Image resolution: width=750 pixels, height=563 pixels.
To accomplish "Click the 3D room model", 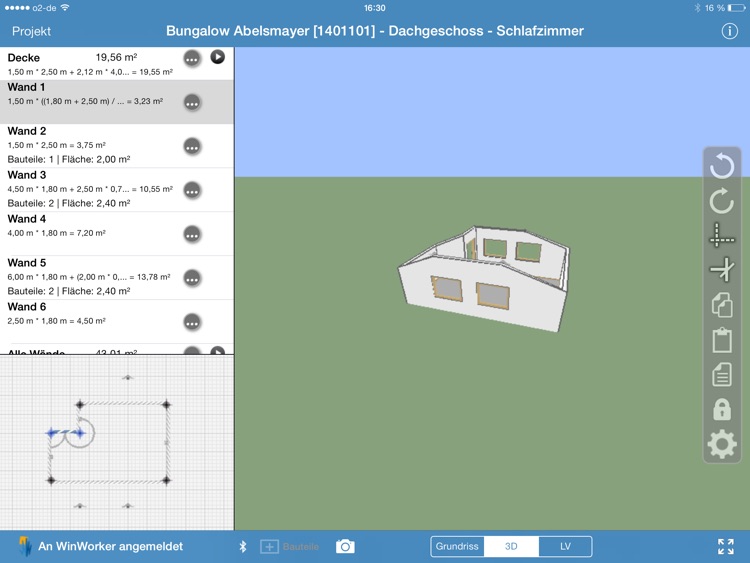I will (x=484, y=279).
